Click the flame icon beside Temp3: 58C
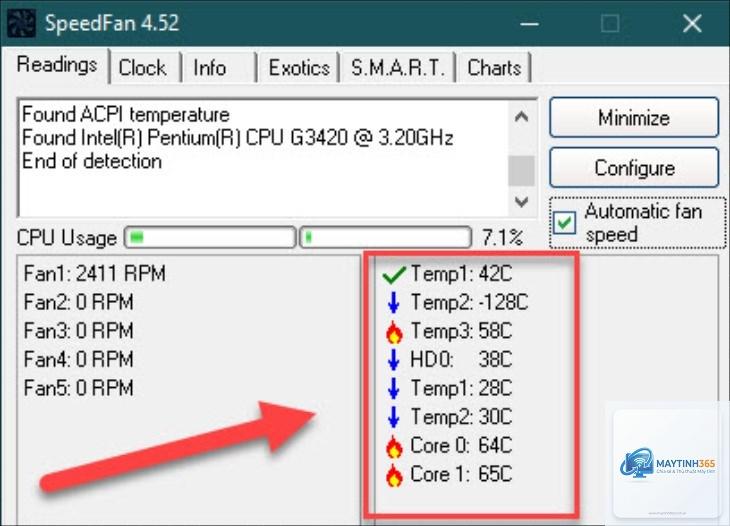730x526 pixels. (394, 332)
